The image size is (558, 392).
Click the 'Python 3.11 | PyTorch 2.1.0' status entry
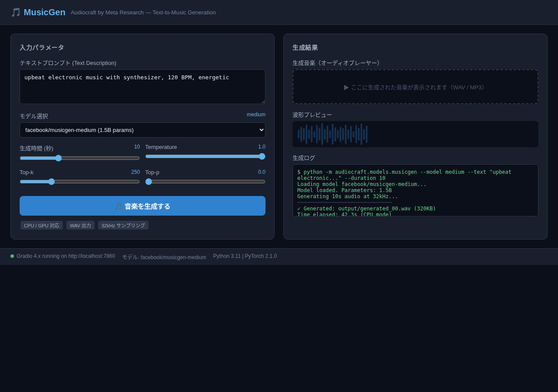(x=245, y=256)
